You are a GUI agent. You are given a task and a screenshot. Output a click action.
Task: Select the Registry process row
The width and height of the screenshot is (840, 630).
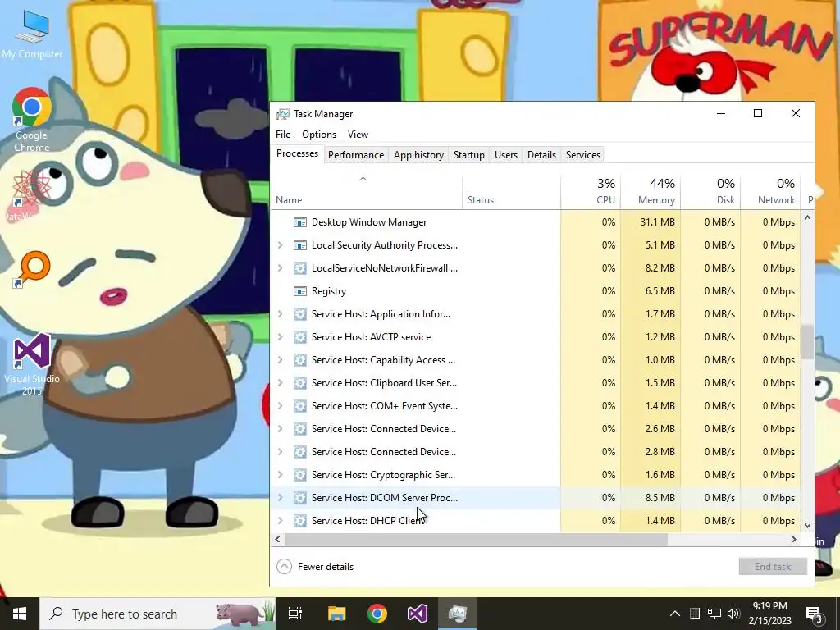535,291
